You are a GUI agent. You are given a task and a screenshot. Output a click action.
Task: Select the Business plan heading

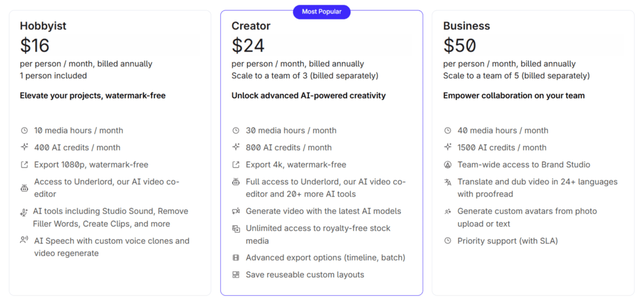pyautogui.click(x=467, y=26)
